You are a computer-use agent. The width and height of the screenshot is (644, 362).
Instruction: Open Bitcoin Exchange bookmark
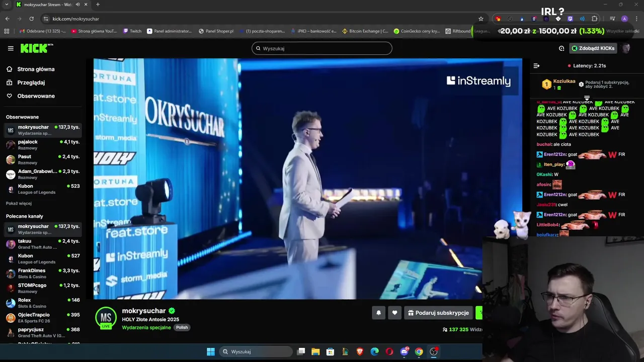[x=365, y=31]
